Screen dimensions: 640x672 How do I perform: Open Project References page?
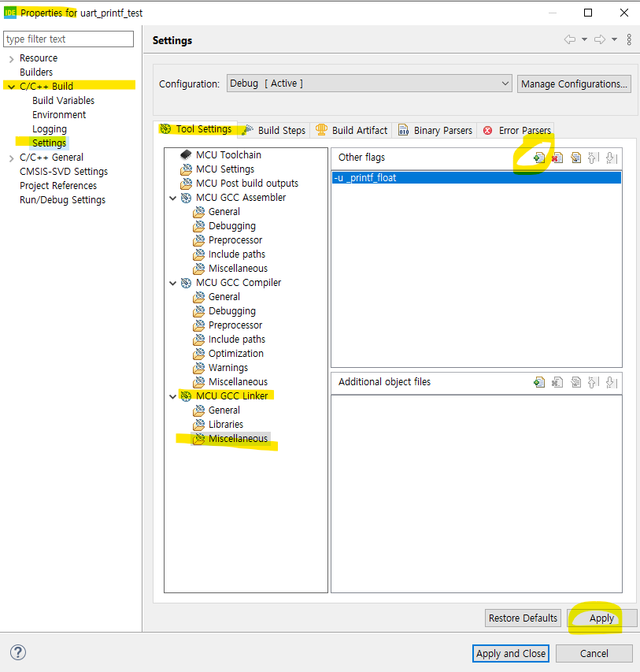pyautogui.click(x=57, y=186)
